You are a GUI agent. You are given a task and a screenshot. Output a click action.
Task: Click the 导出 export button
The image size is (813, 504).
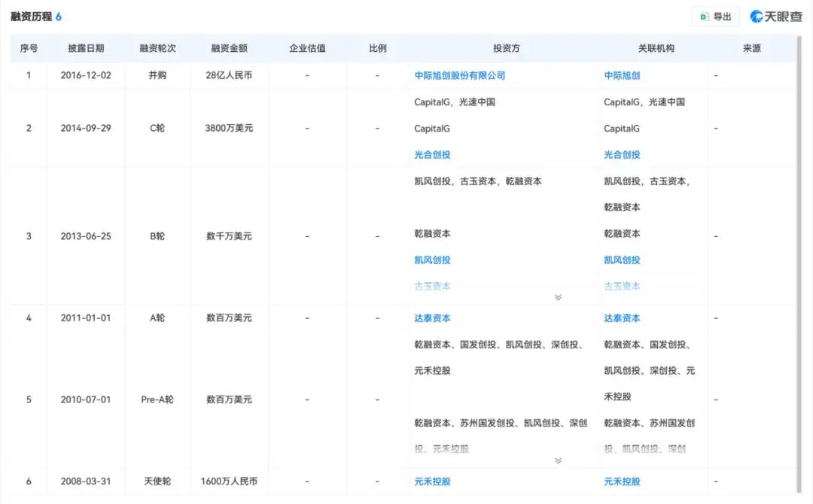tap(715, 17)
